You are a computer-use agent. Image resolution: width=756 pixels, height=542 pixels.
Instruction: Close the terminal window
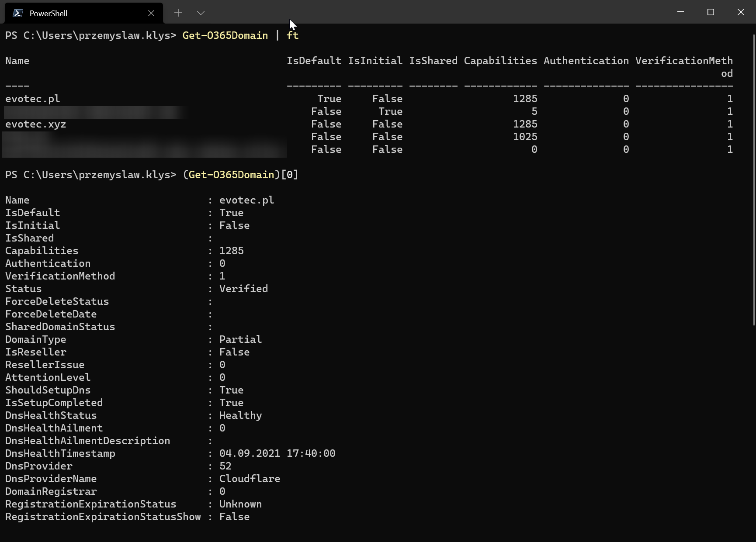click(x=741, y=12)
